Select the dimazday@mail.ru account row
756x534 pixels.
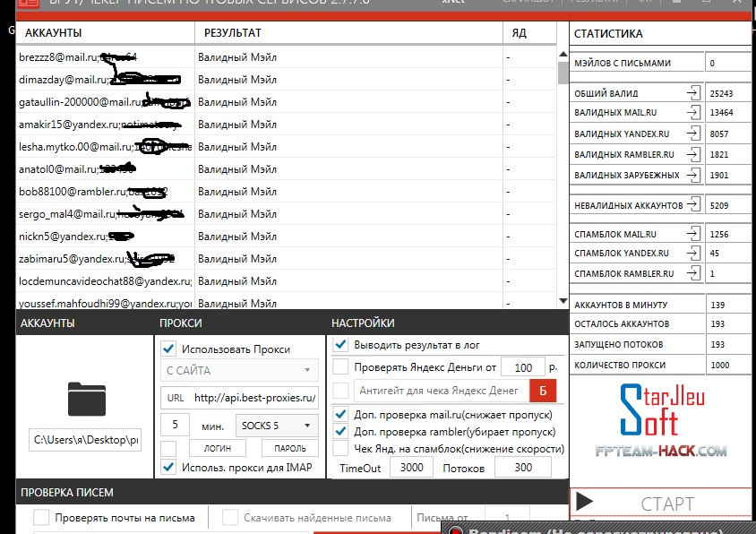(286, 80)
